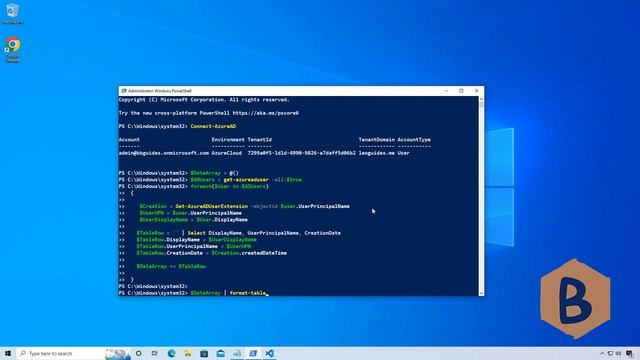Click the format-table command text
The image size is (640, 360).
248,293
